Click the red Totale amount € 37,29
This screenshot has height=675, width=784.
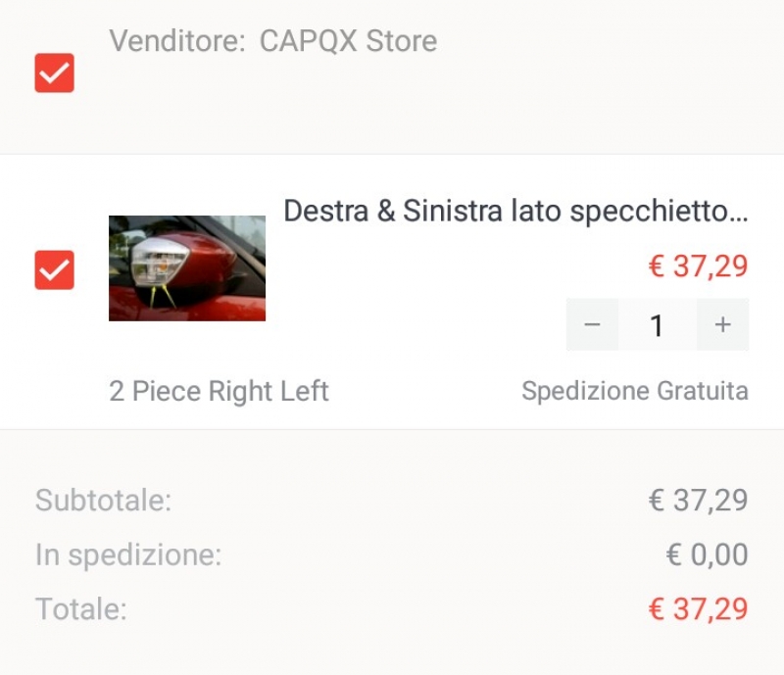tap(698, 608)
